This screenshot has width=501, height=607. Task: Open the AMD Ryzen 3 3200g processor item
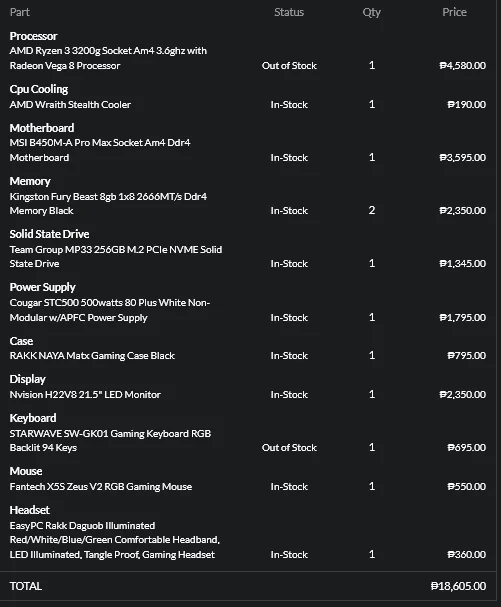tap(108, 58)
